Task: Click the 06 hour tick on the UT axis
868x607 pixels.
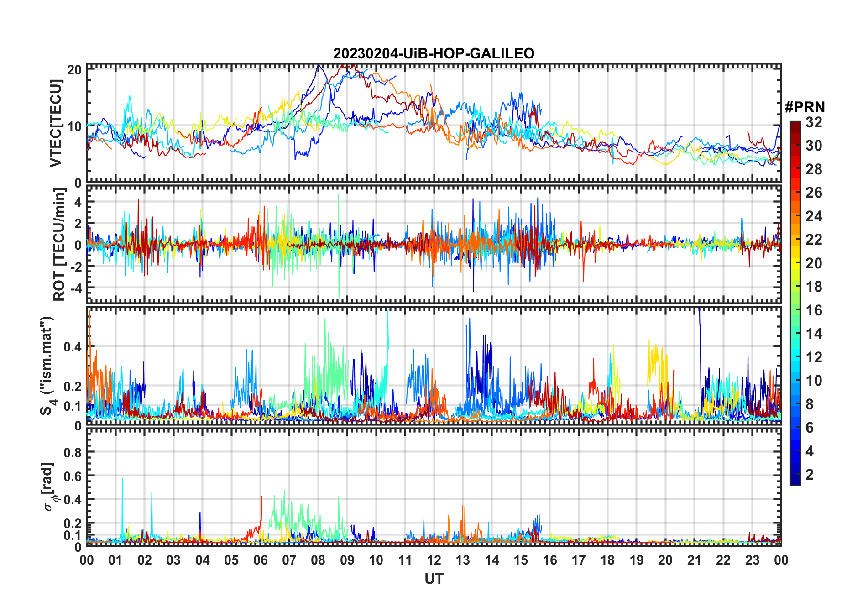Action: 260,560
